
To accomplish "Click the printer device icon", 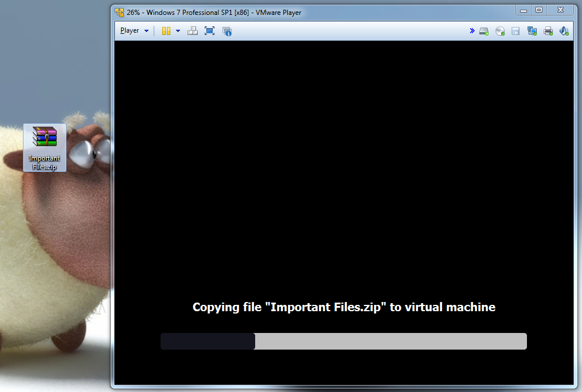I will pyautogui.click(x=548, y=31).
